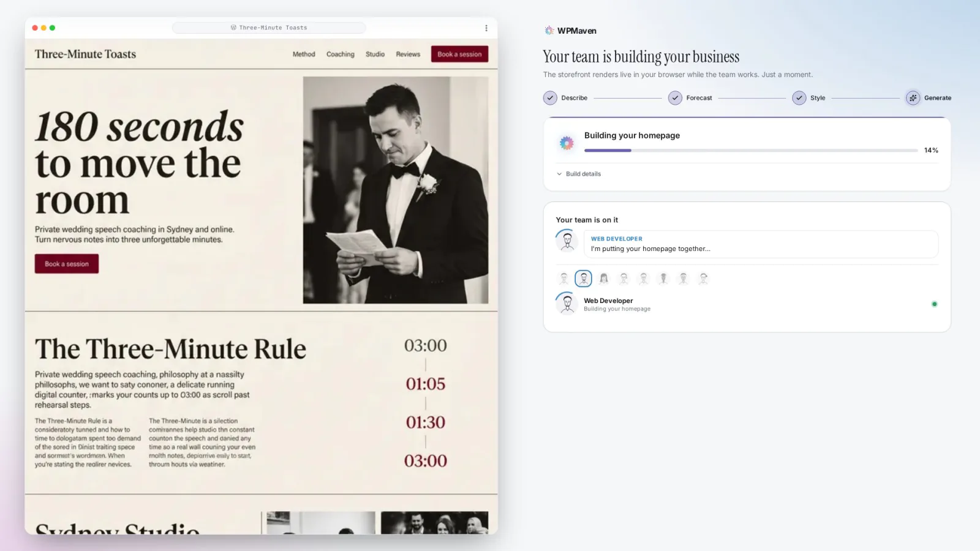Expand the Build details section

coord(579,174)
